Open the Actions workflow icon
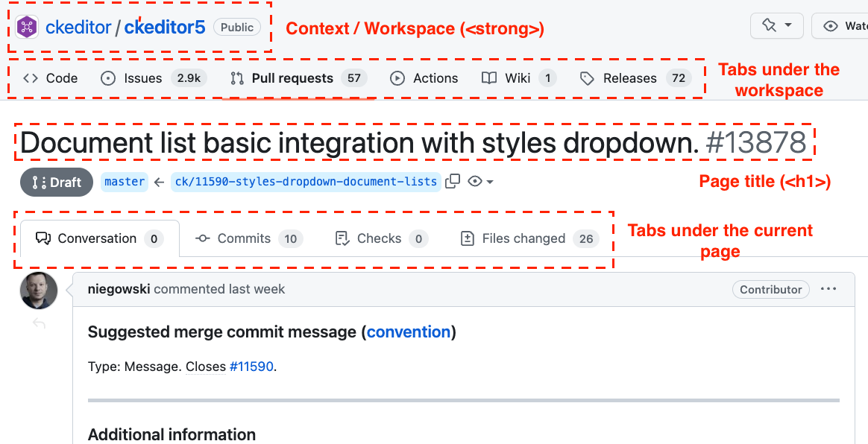The width and height of the screenshot is (868, 444). (397, 77)
